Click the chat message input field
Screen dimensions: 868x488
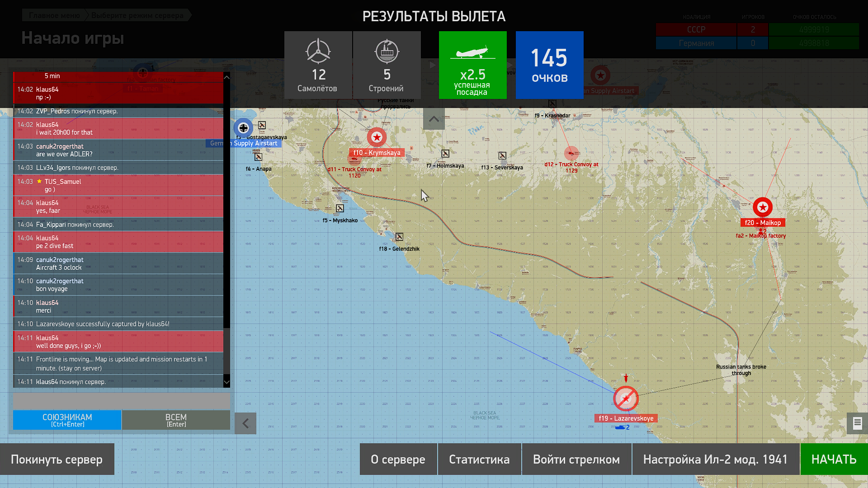tap(121, 401)
